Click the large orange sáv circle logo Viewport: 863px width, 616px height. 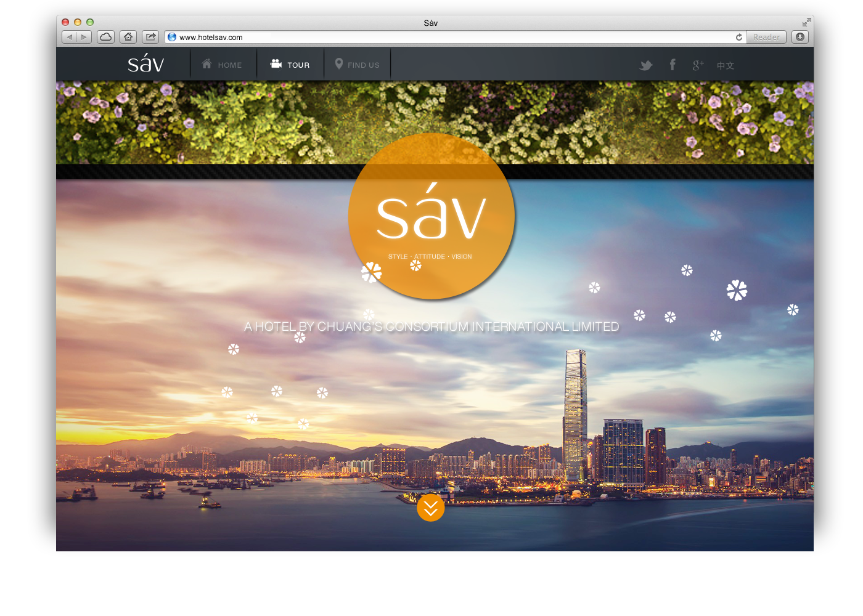(x=431, y=216)
